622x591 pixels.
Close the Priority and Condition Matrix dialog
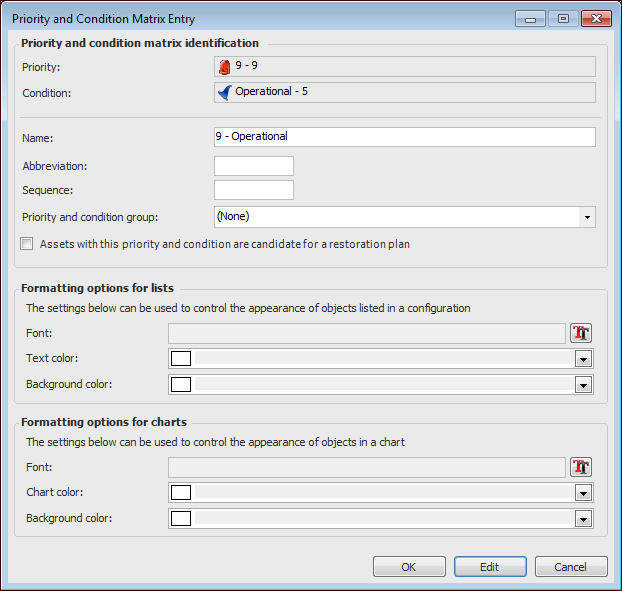596,18
